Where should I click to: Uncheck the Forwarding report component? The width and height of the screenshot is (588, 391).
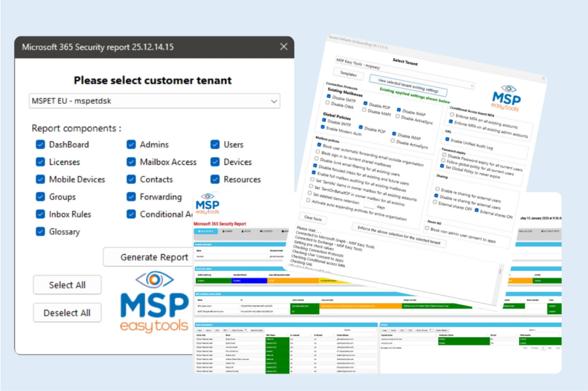131,197
